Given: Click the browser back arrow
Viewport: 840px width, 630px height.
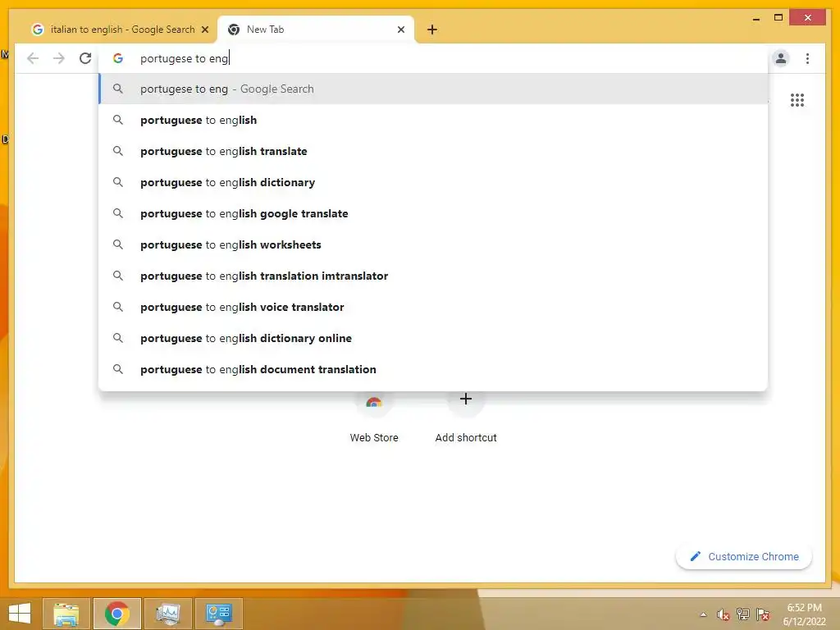Looking at the screenshot, I should [33, 58].
